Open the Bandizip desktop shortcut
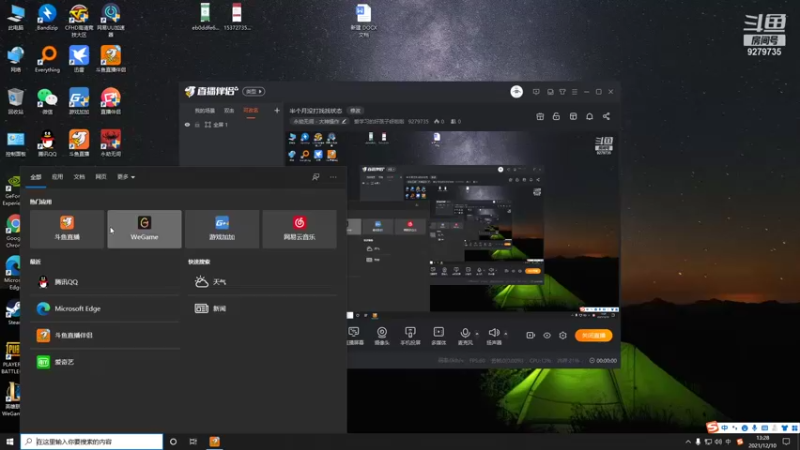Viewport: 800px width, 450px height. pos(47,17)
